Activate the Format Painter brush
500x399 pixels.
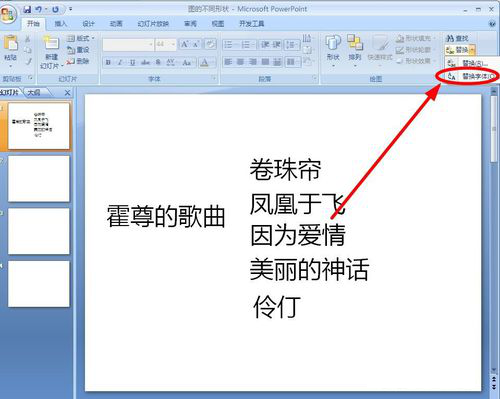coord(28,61)
